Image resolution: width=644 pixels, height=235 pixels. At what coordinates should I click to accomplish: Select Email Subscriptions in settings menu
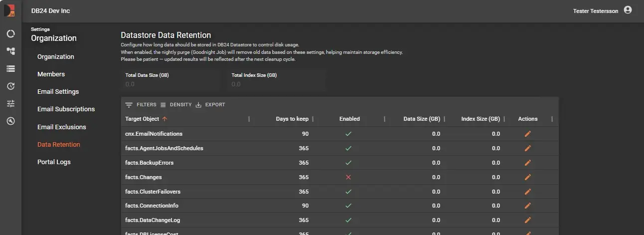click(x=66, y=109)
